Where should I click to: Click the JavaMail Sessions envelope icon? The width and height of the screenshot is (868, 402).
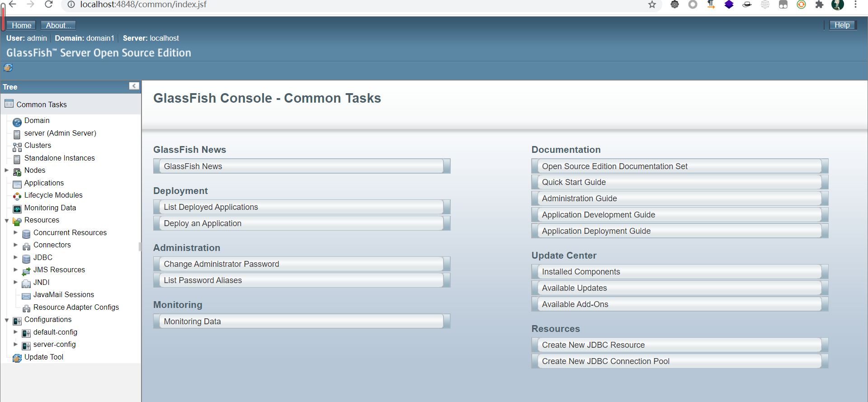tap(26, 296)
